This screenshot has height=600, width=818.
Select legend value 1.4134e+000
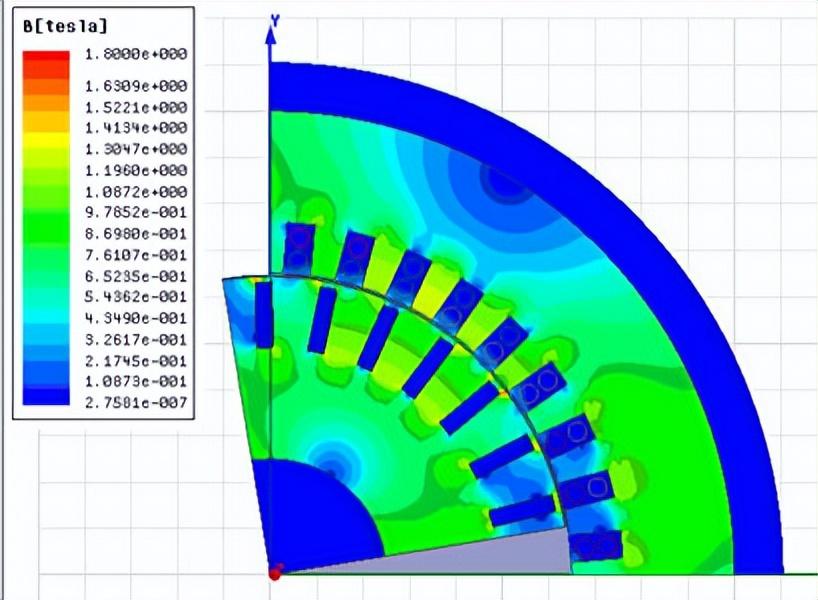point(136,128)
